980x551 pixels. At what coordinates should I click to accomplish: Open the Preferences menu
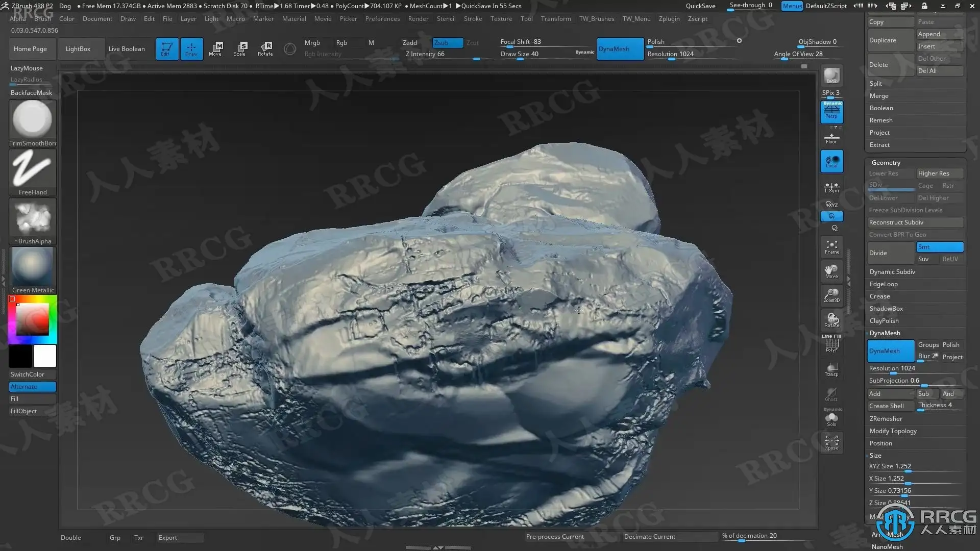[x=382, y=19]
